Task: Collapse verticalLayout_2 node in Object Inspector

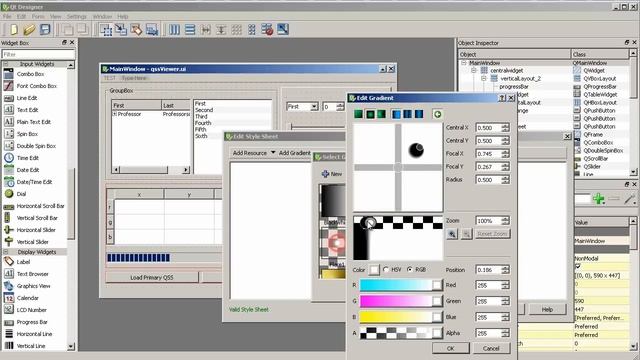Action: click(x=484, y=78)
